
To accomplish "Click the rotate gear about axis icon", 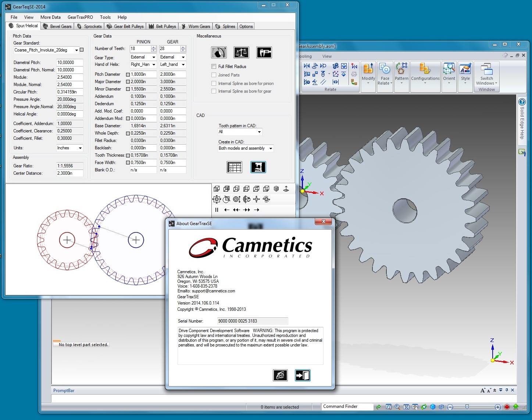I will [246, 199].
